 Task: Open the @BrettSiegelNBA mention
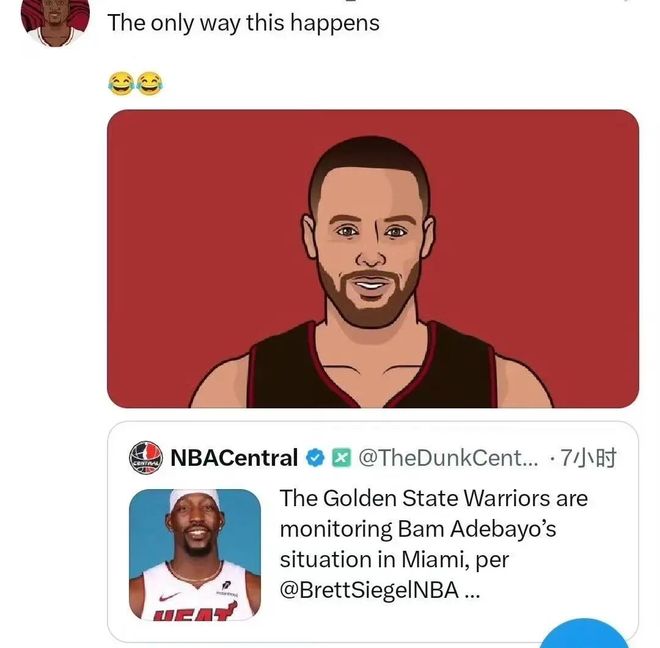[368, 590]
